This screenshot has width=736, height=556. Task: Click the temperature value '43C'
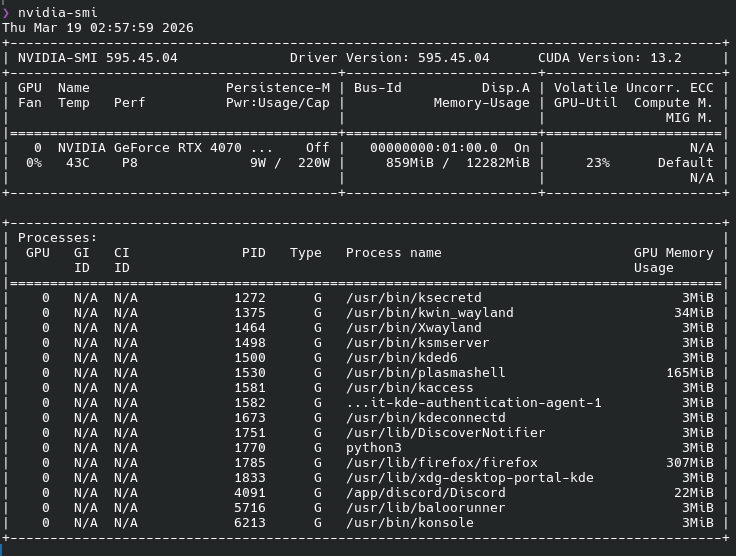(x=78, y=163)
